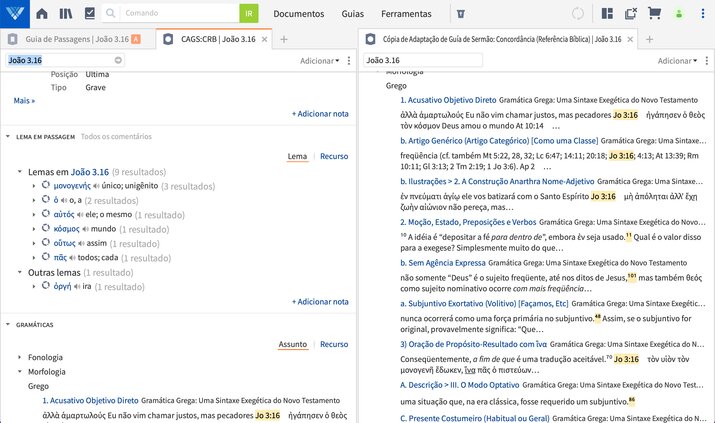
Task: Add new tab in left panel
Action: click(x=284, y=40)
